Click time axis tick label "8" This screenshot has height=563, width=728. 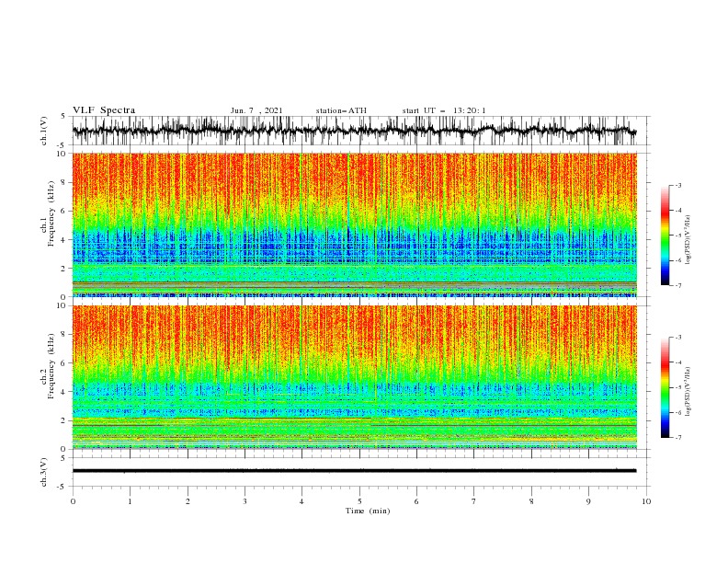(x=531, y=501)
